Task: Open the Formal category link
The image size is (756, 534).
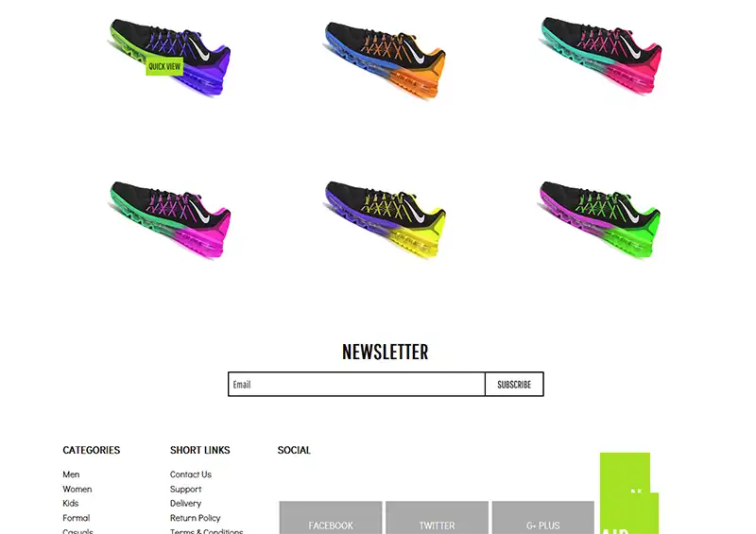Action: coord(77,518)
